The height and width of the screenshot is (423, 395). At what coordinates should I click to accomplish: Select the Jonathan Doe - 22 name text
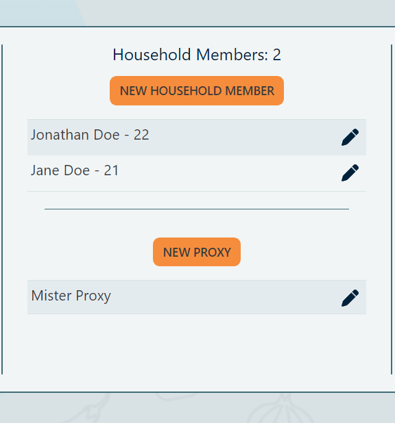pyautogui.click(x=90, y=135)
